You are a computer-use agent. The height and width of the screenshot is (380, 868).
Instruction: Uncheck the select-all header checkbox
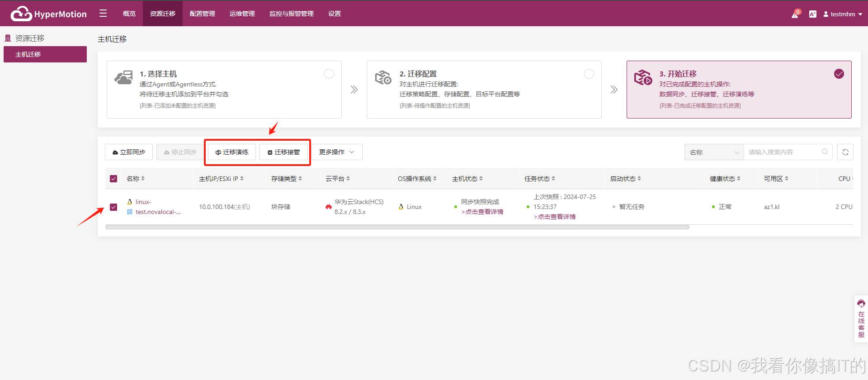point(113,179)
